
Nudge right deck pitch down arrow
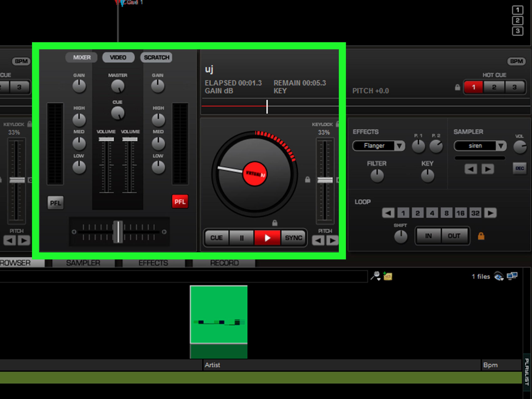click(318, 240)
